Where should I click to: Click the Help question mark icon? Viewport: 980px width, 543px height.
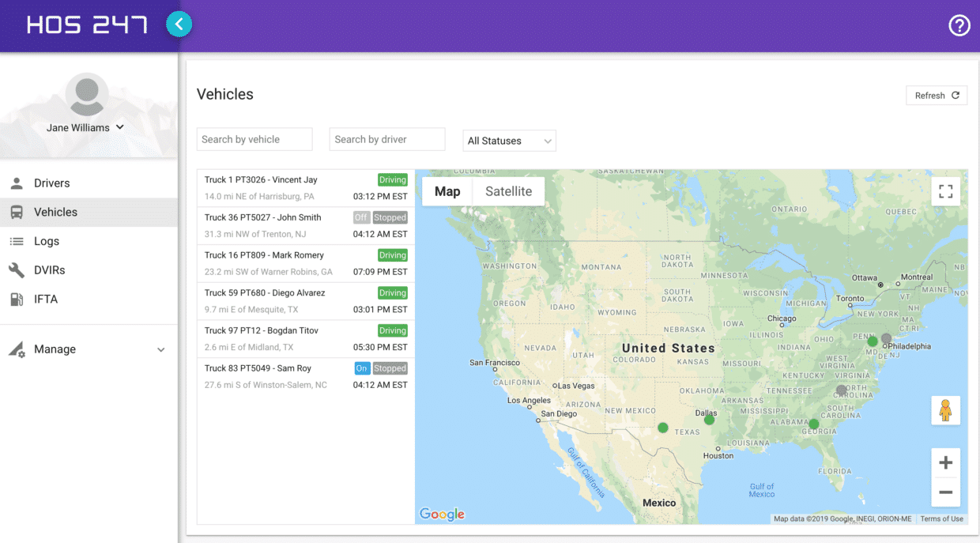tap(959, 25)
